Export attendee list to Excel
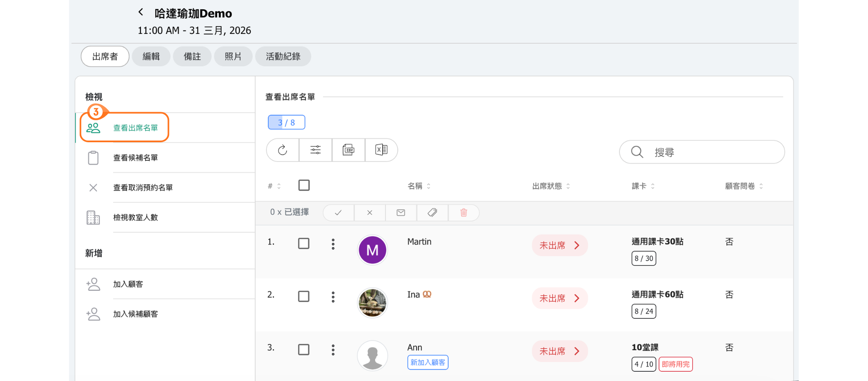868x381 pixels. point(381,150)
